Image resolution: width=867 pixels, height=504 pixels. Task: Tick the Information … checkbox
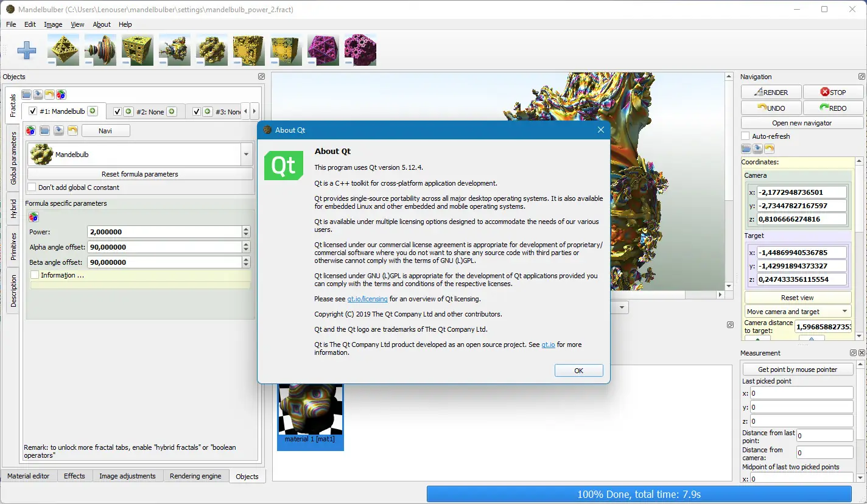click(x=35, y=275)
